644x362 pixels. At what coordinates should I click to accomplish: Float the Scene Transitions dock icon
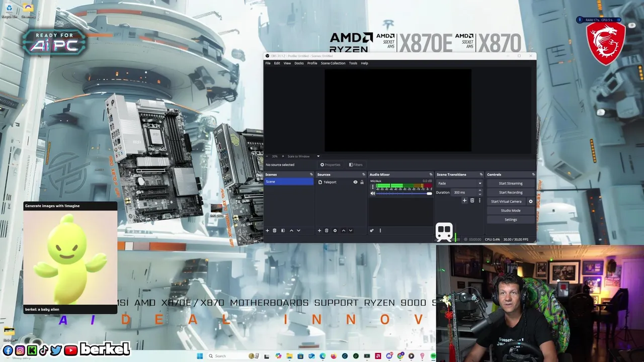[481, 174]
